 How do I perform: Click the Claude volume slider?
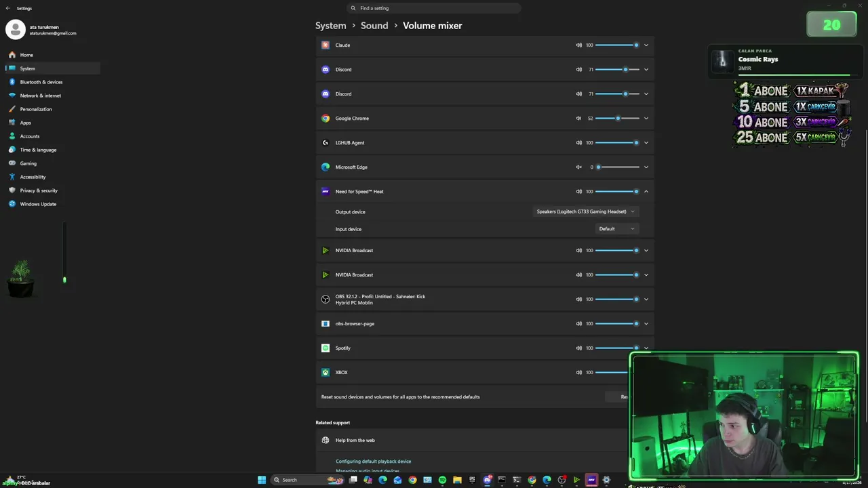[618, 45]
